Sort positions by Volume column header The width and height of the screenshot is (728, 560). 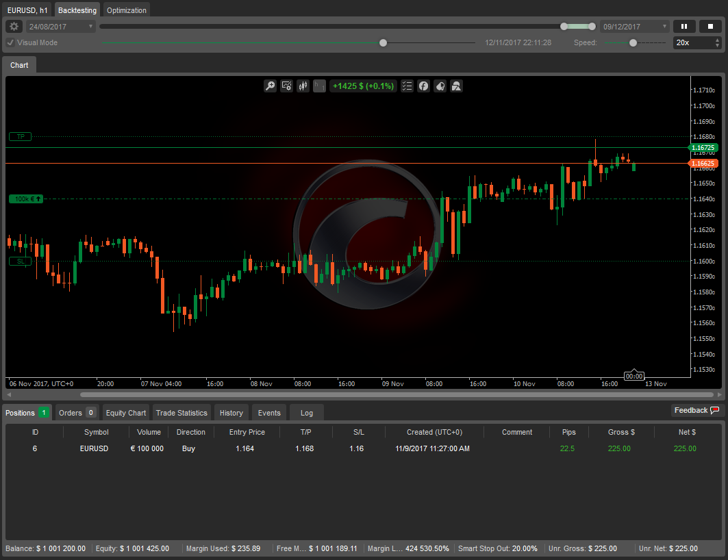pos(149,432)
